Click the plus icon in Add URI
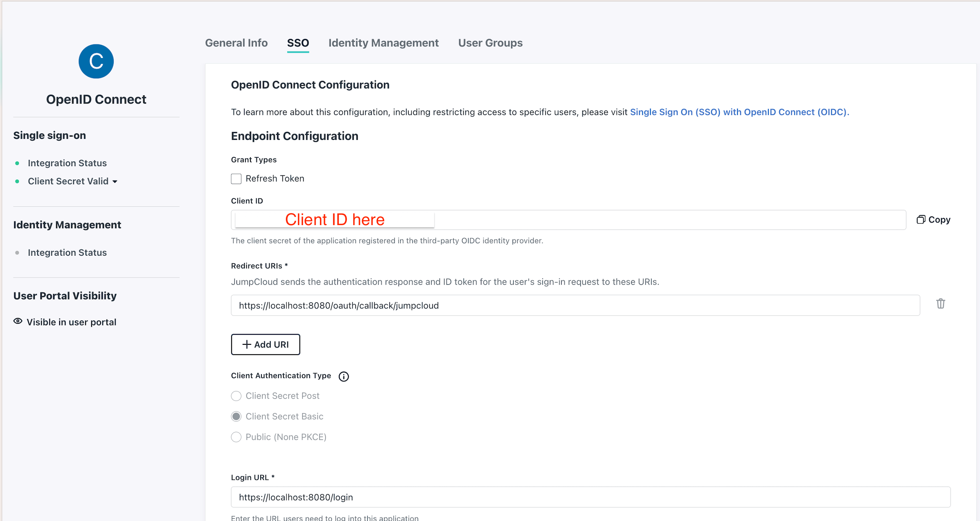Screen dimensions: 980x521 click(x=247, y=344)
